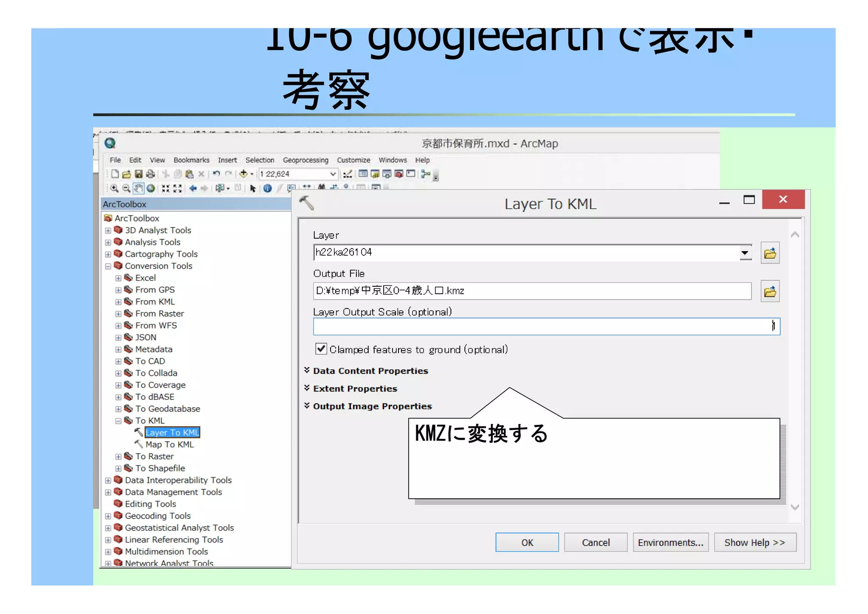Open the Windows menu

(x=392, y=160)
